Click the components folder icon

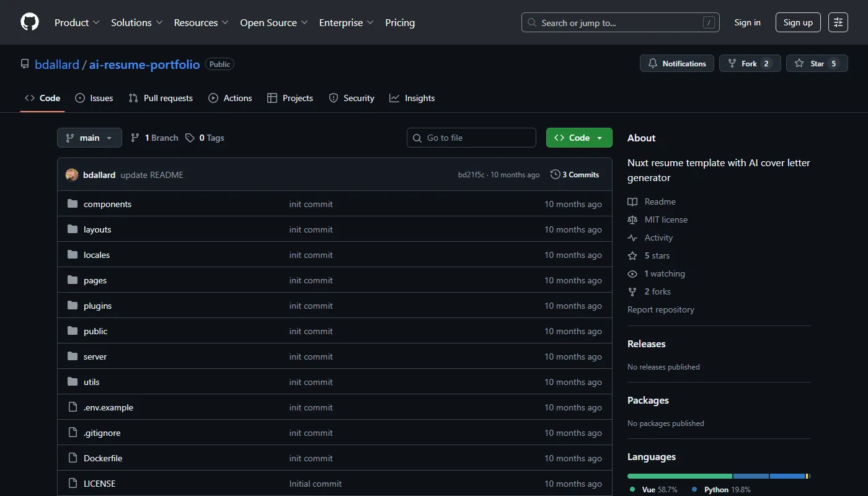73,204
